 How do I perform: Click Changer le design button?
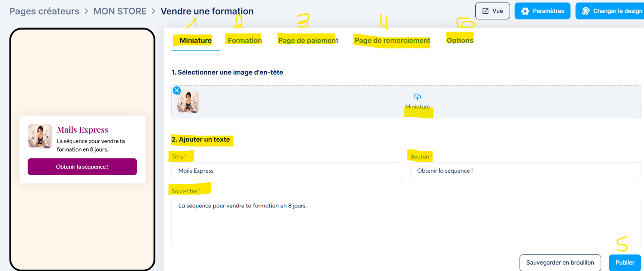(611, 11)
